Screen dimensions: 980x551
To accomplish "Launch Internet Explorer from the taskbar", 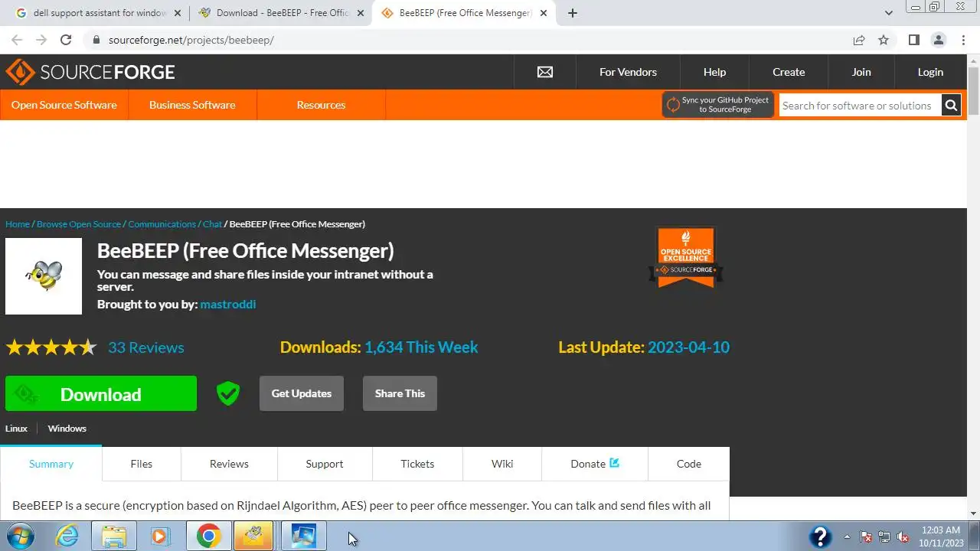I will tap(67, 536).
